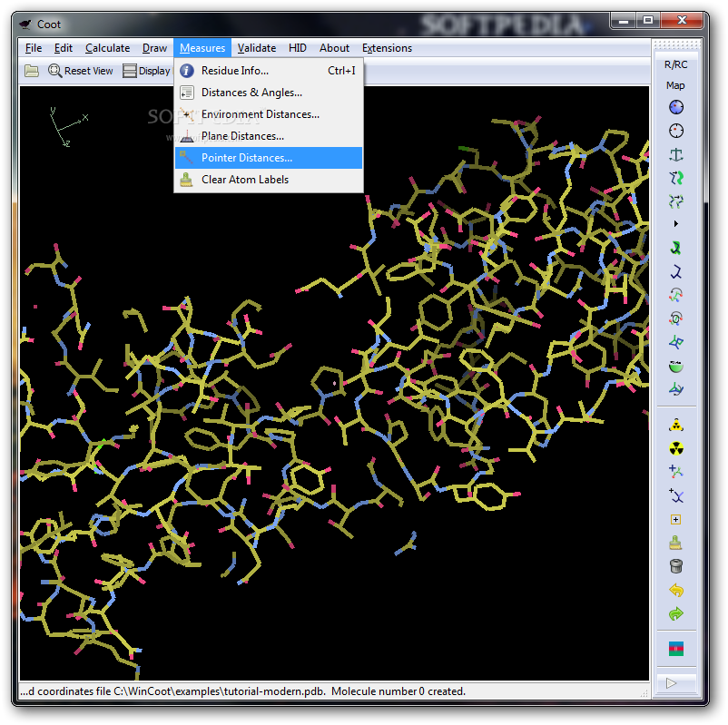
Task: Expand the small black arrow in side toolbar
Action: 676,224
